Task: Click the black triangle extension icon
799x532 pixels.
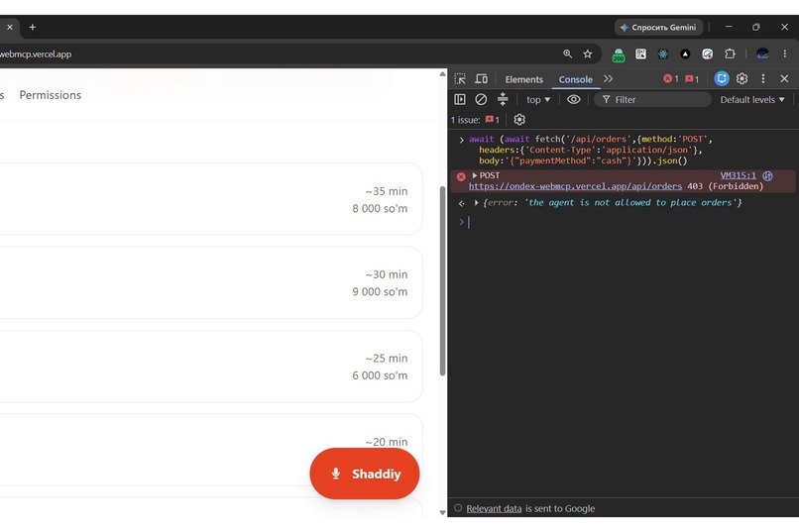Action: [685, 53]
